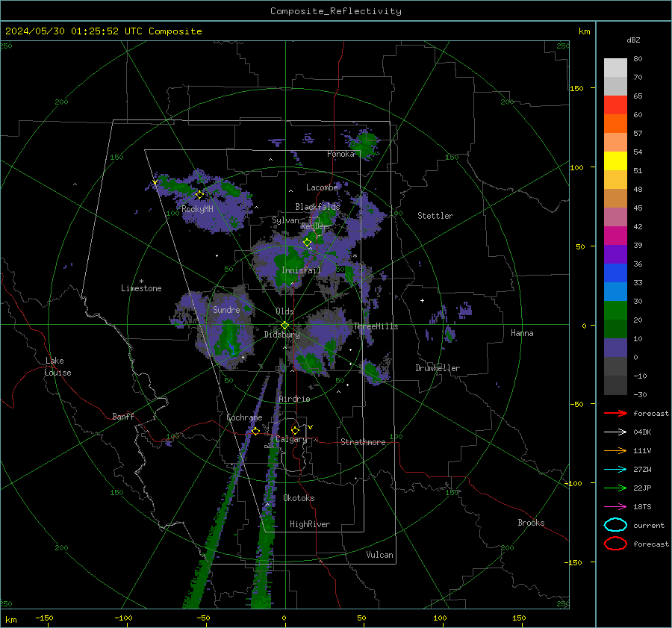The width and height of the screenshot is (672, 628).
Task: Click the Lake Louise label
Action: coord(57,367)
